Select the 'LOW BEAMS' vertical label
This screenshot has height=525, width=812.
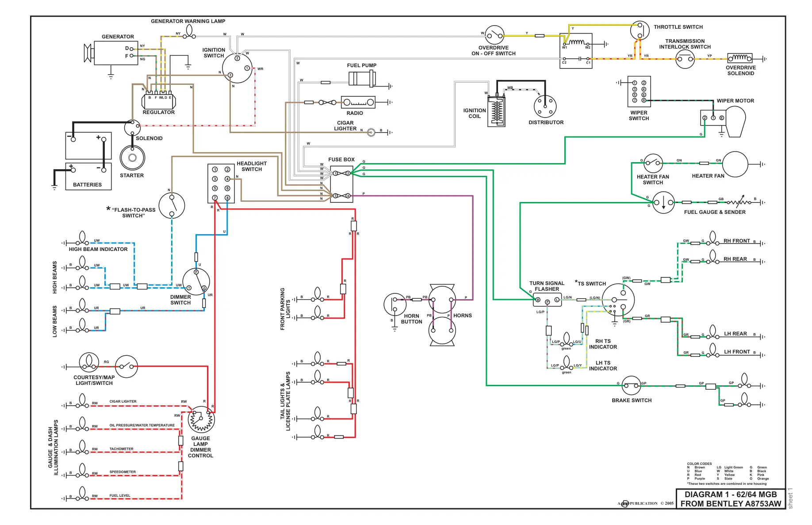point(55,321)
